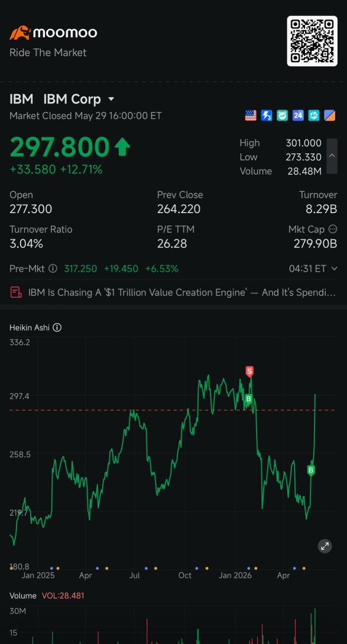Tap the green alarm clock icon
Viewport: 347px width, 644px height.
pos(282,116)
